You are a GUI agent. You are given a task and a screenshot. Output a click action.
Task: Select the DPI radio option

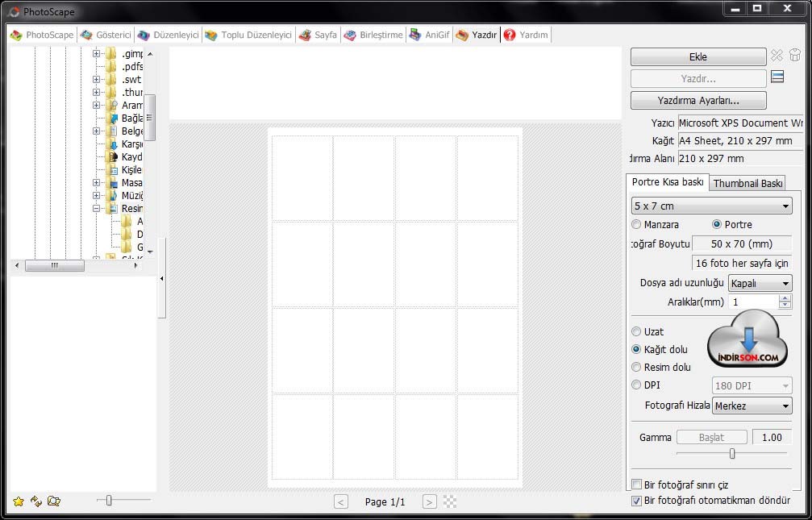click(x=636, y=385)
